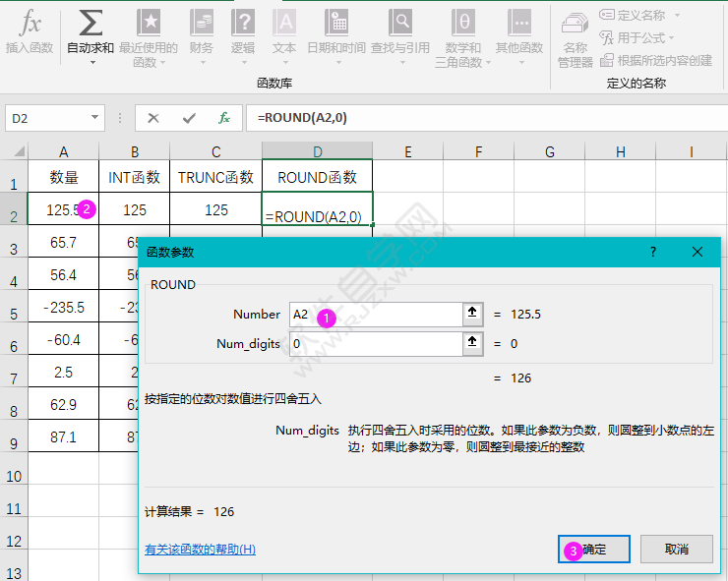The image size is (728, 581).
Task: Click the Insert Function fx icon in ribbon
Action: point(30,23)
